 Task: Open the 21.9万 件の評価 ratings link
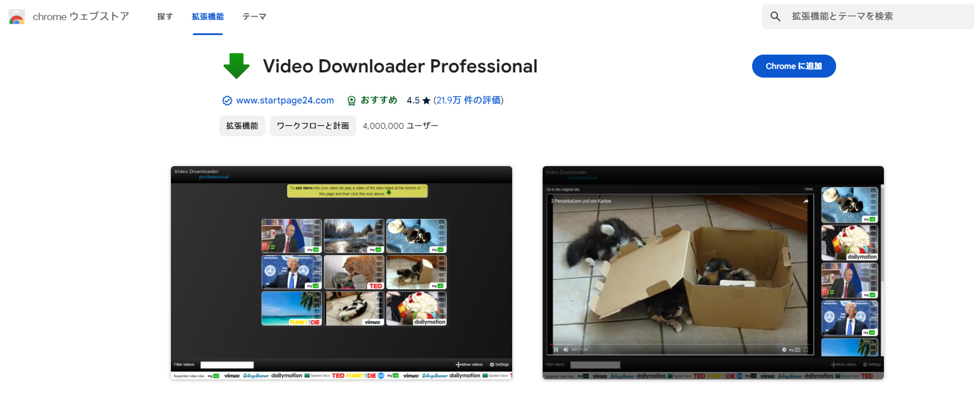468,101
